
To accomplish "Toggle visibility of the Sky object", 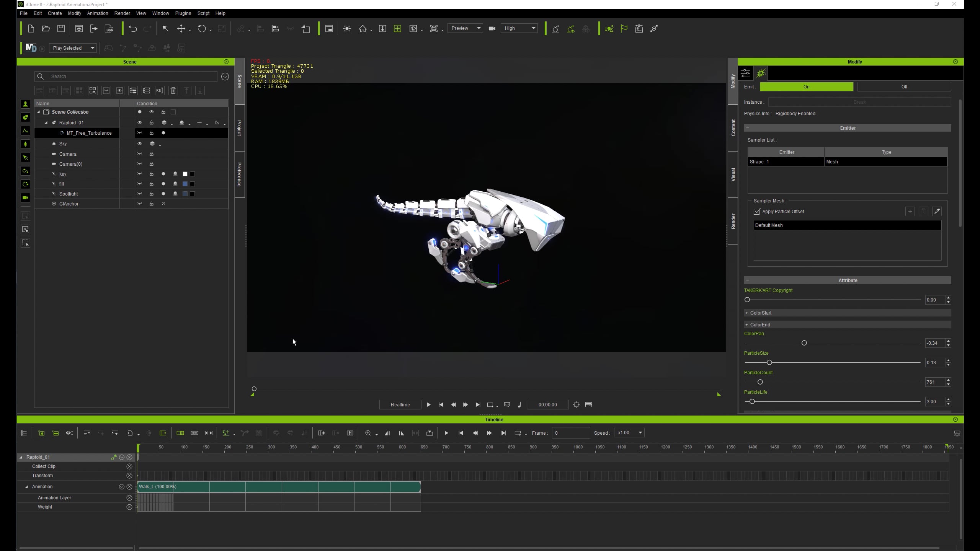I will [140, 143].
